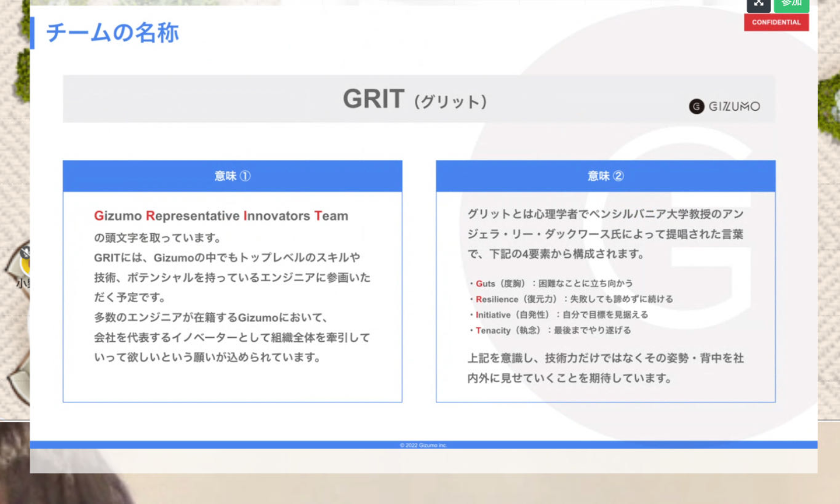Image resolution: width=840 pixels, height=504 pixels.
Task: Click the Tenacity (執念) bullet
Action: tap(550, 330)
